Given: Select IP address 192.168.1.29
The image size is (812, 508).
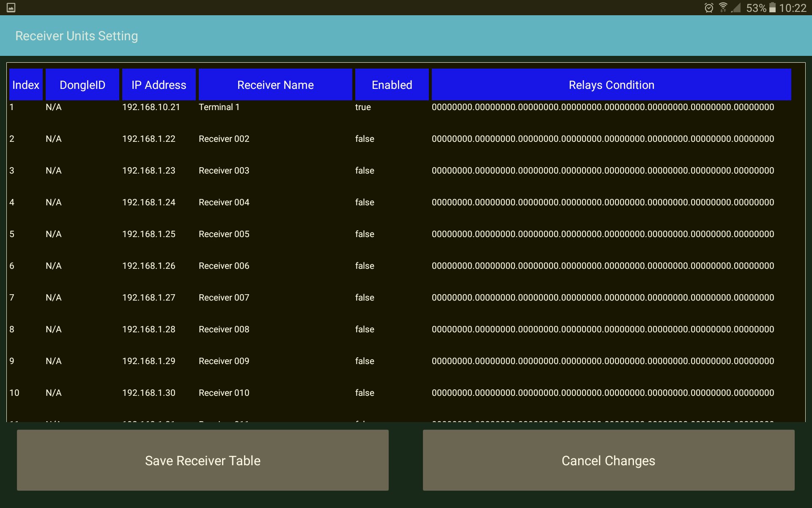Looking at the screenshot, I should point(149,361).
